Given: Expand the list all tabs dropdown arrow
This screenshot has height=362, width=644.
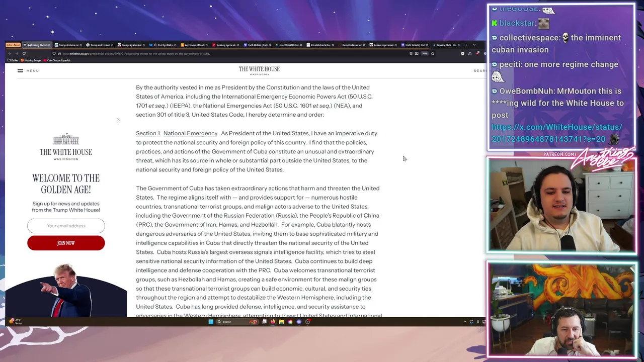Looking at the screenshot, I should pos(474,45).
